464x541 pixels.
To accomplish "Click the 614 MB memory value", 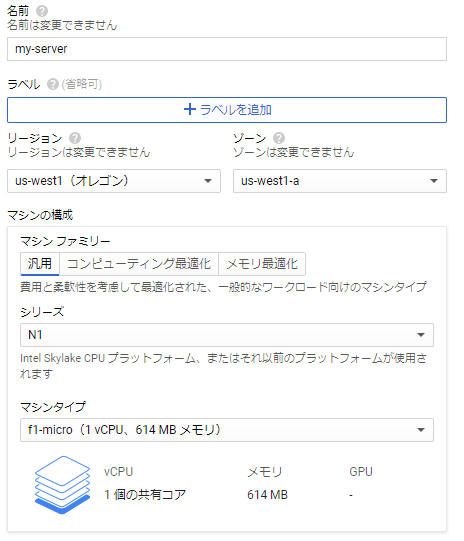I will 267,495.
